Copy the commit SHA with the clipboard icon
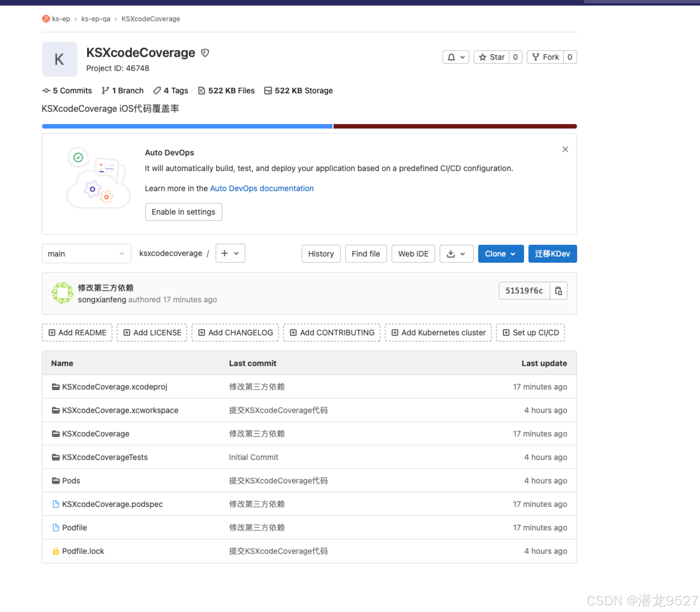Viewport: 700px width, 612px height. point(558,291)
